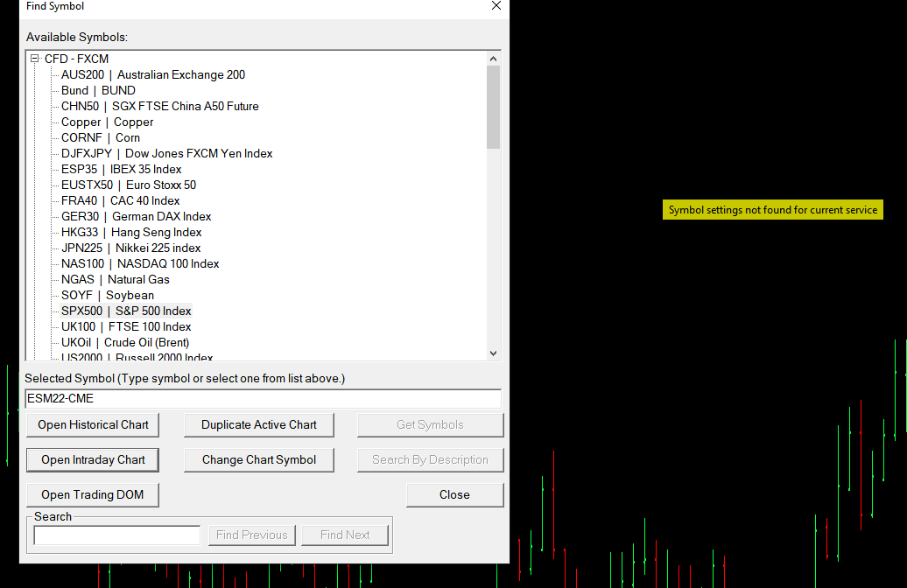The width and height of the screenshot is (907, 588).
Task: Click the yellow symbol settings not found notice
Action: 773,210
